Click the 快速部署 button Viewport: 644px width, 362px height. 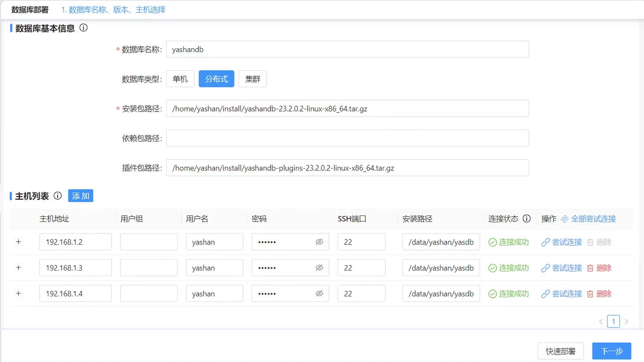click(560, 351)
